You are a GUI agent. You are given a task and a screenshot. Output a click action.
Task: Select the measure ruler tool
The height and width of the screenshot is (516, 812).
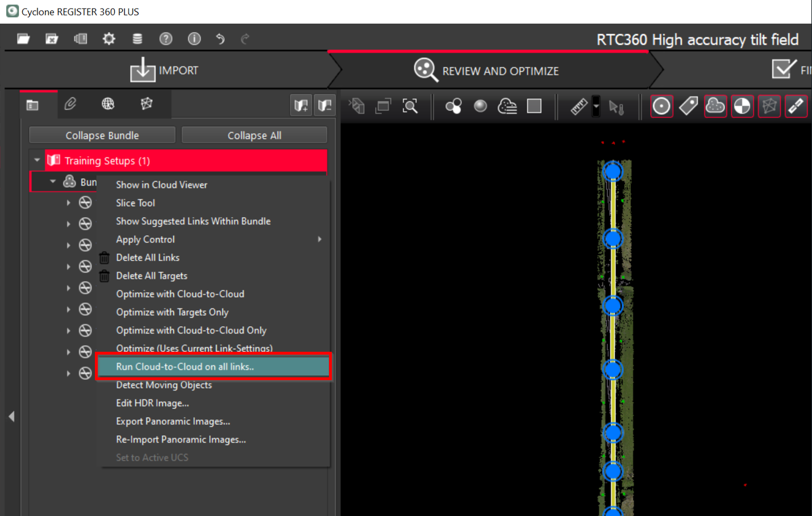pyautogui.click(x=578, y=106)
